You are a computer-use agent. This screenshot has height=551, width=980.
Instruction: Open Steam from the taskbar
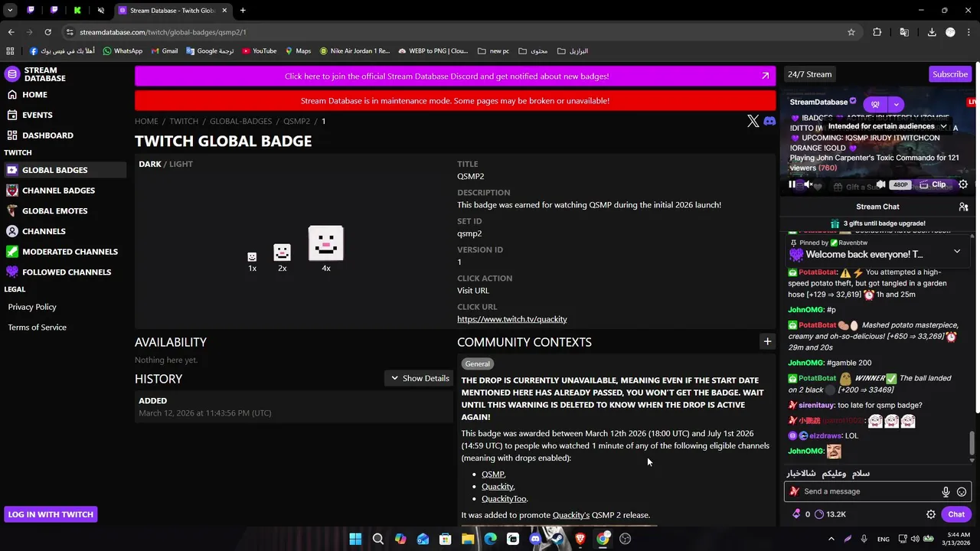tap(557, 539)
